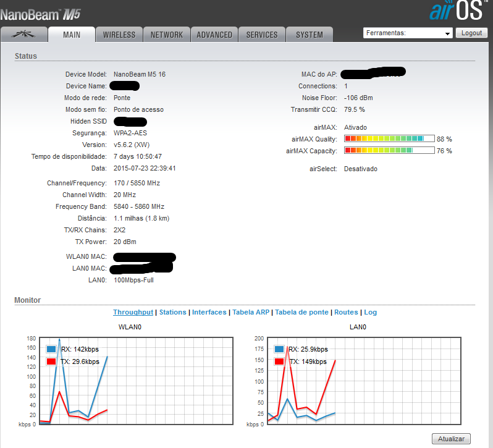The image size is (493, 448).
Task: Select the airMAX value Ativado
Action: pos(355,127)
